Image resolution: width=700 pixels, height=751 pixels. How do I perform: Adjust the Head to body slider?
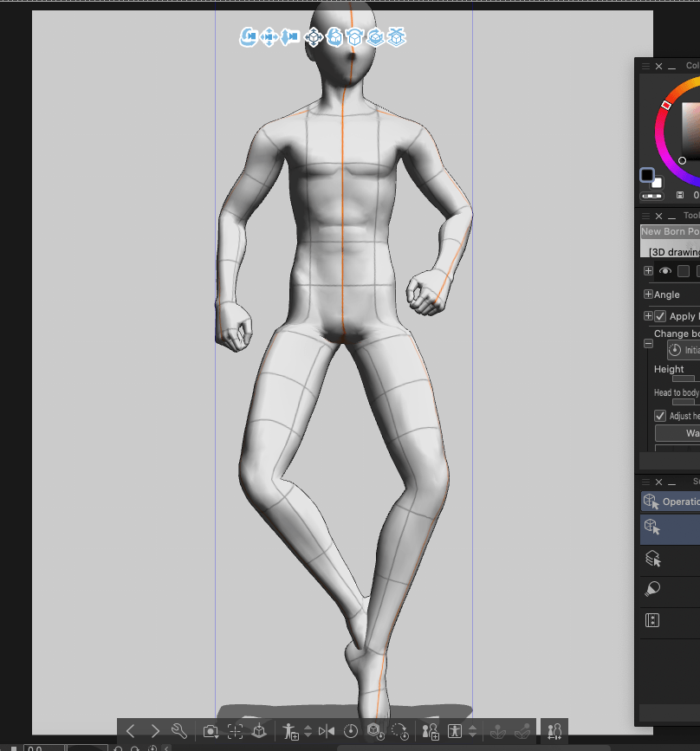click(686, 402)
